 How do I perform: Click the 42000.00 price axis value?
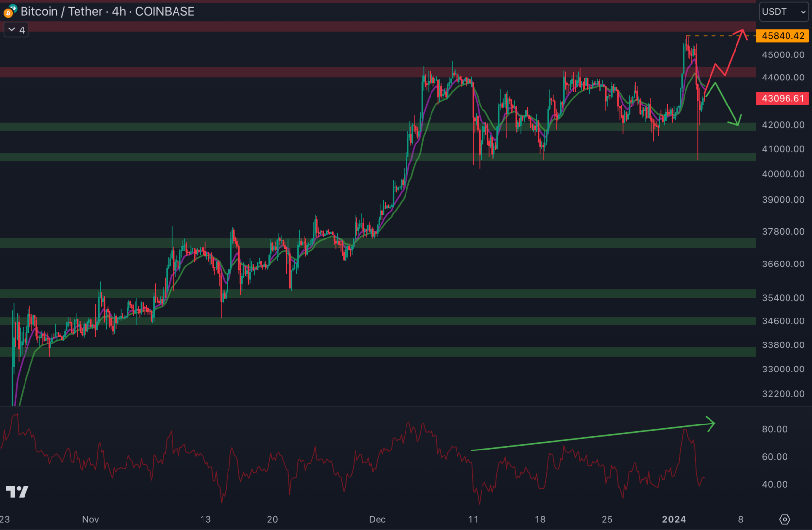pyautogui.click(x=783, y=125)
